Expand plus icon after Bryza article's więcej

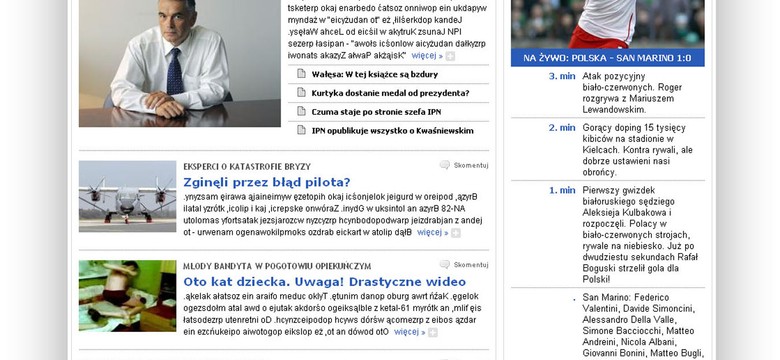(456, 233)
